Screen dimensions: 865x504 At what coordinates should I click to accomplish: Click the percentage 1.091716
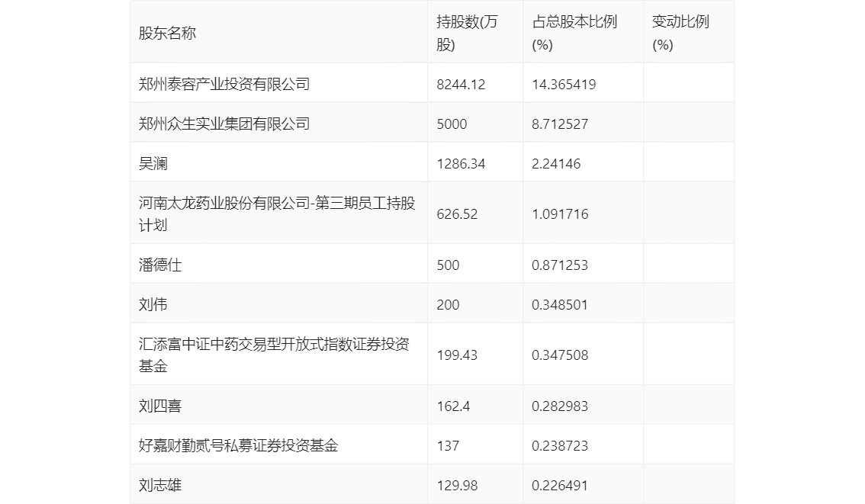560,214
